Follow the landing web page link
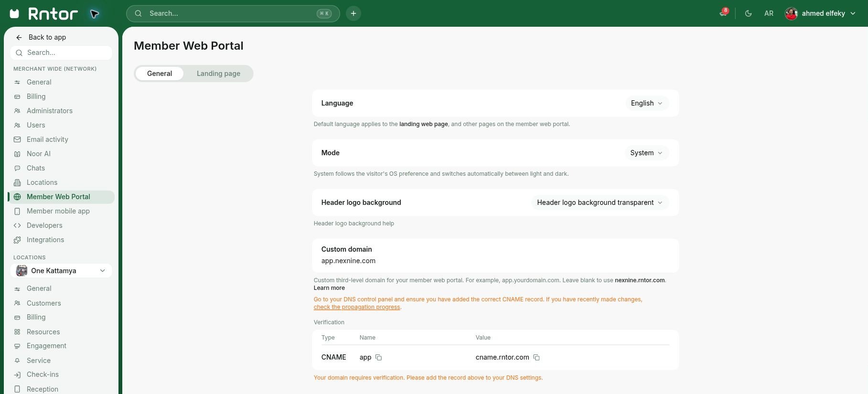 [424, 124]
